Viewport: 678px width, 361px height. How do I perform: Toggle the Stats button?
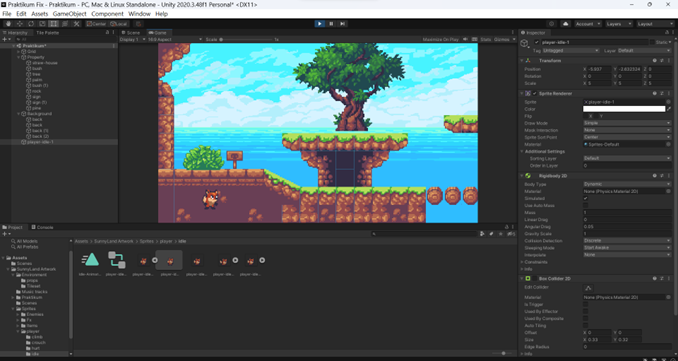coord(486,39)
